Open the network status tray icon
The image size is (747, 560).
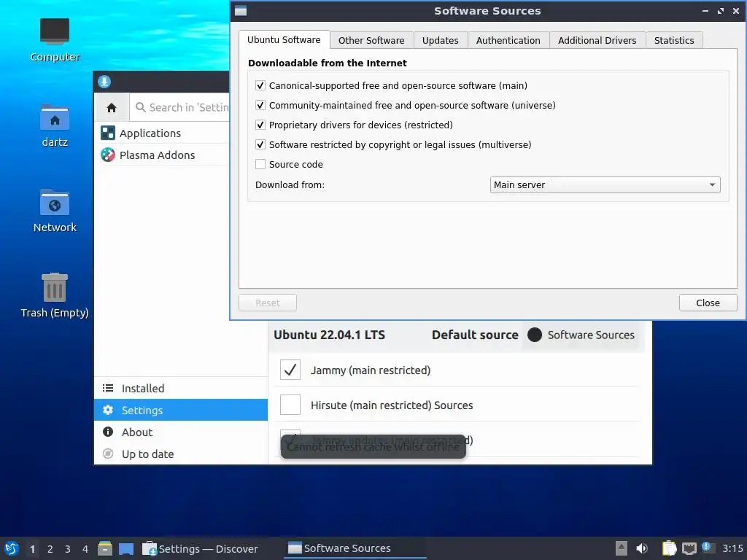tap(689, 548)
